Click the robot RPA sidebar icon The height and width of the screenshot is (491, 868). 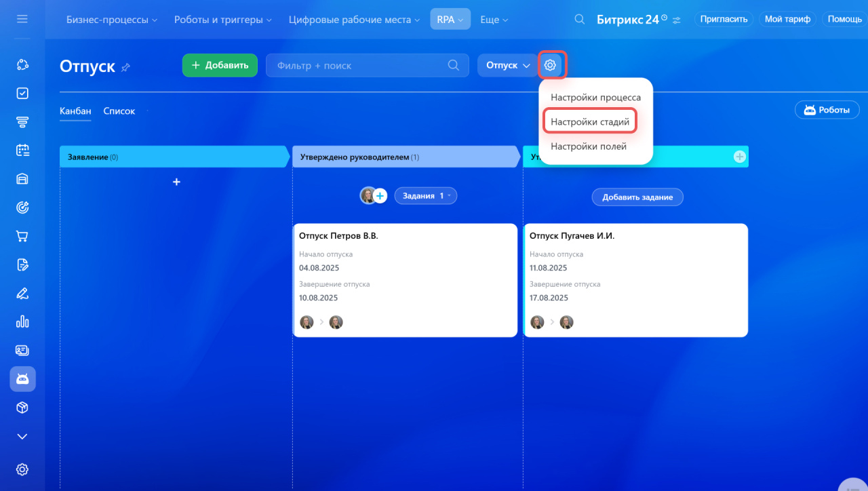pyautogui.click(x=22, y=379)
